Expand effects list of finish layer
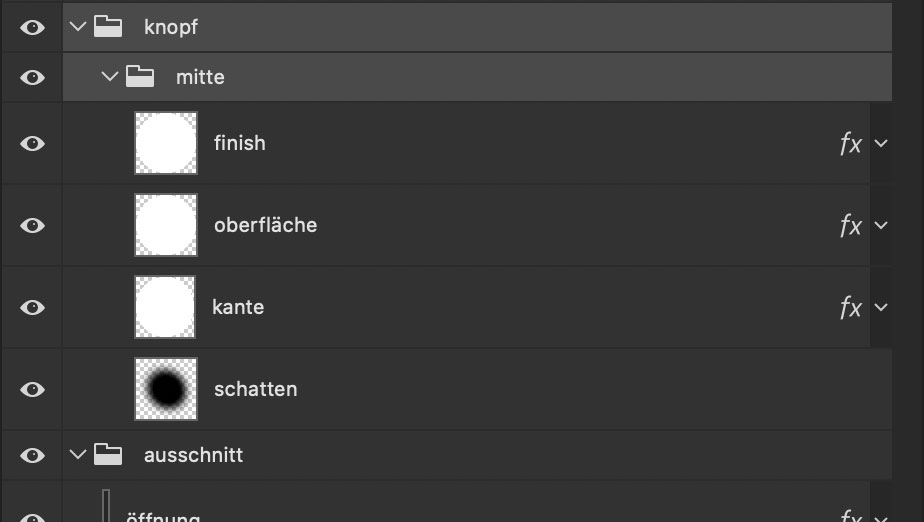This screenshot has width=924, height=522. click(881, 143)
